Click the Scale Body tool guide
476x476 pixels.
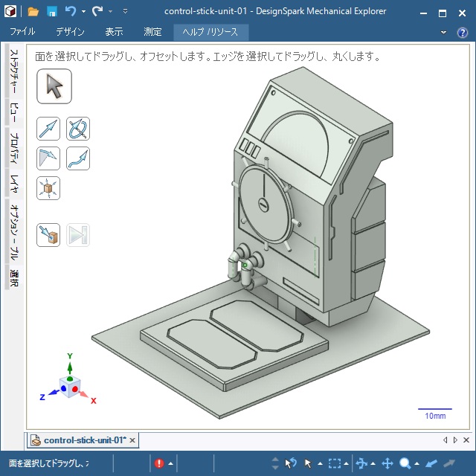[x=48, y=188]
